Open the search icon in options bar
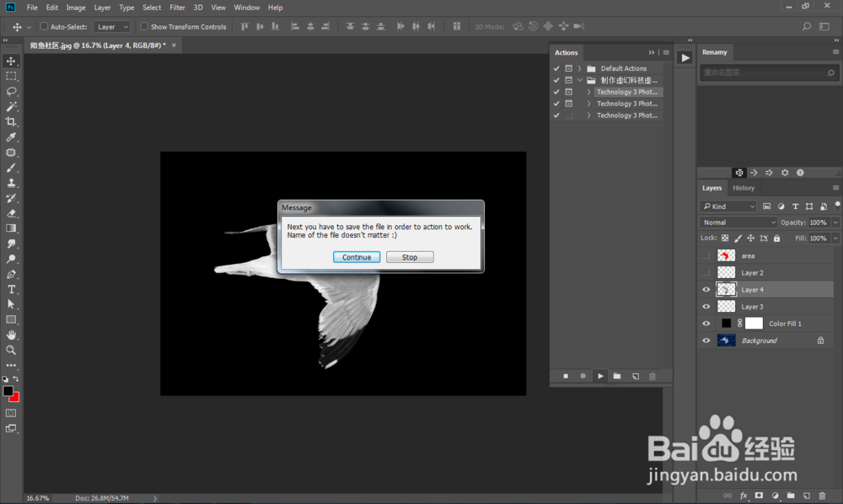The image size is (843, 504). click(807, 26)
